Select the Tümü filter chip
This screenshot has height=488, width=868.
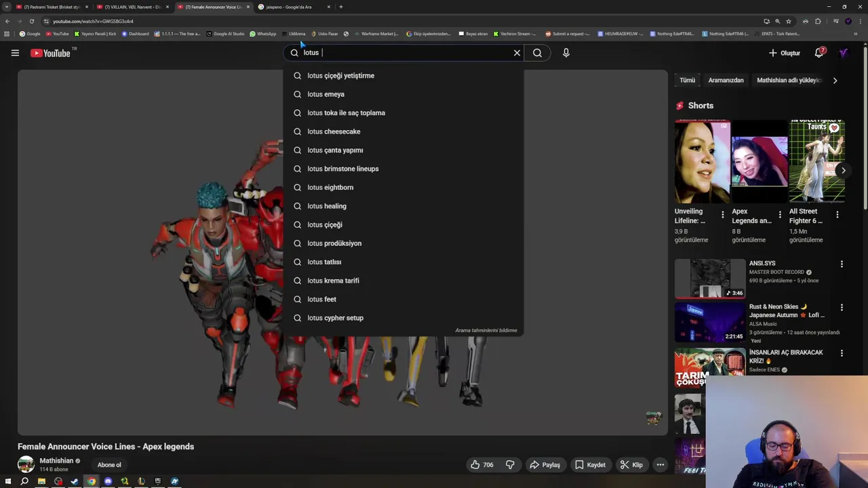[687, 80]
